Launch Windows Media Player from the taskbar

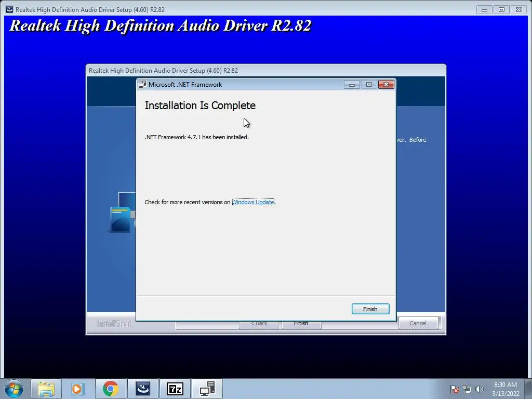78,389
